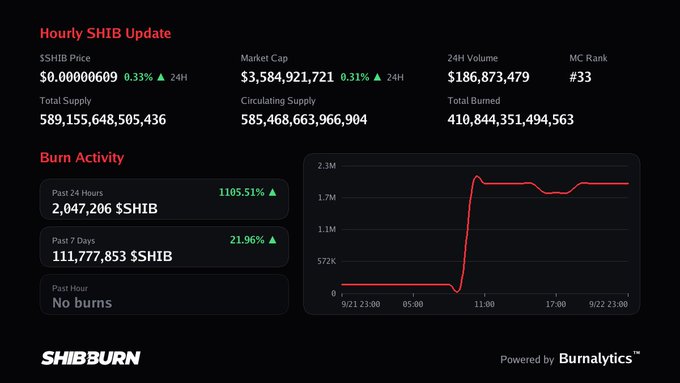Click the $3,584,921,721 market cap value
Screen dimensions: 680x383
coord(287,77)
